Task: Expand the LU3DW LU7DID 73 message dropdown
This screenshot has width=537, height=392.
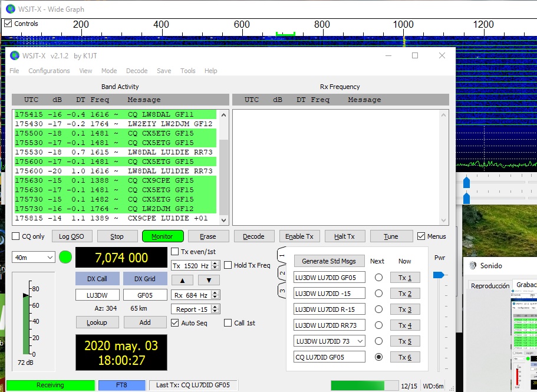Action: (x=360, y=341)
